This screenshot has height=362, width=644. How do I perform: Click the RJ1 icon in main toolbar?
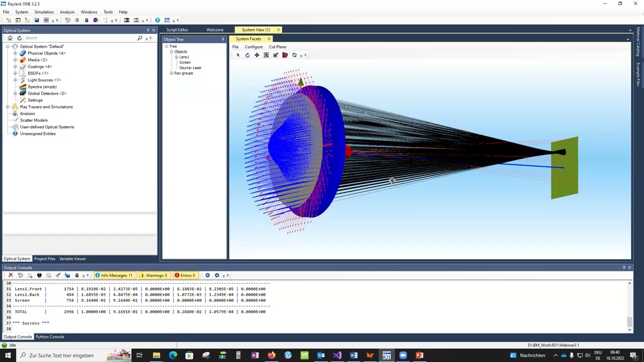tap(167, 20)
